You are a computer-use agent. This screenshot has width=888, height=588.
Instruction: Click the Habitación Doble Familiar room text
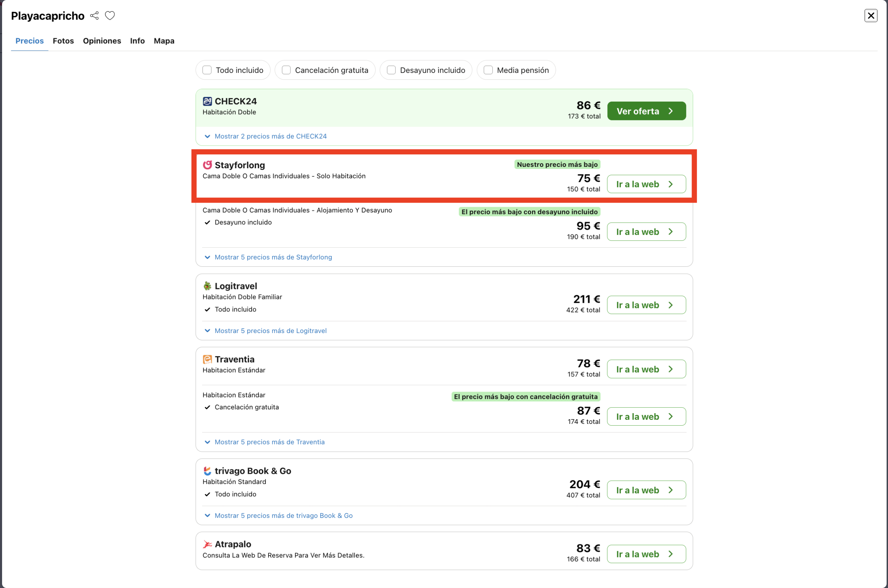[242, 297]
